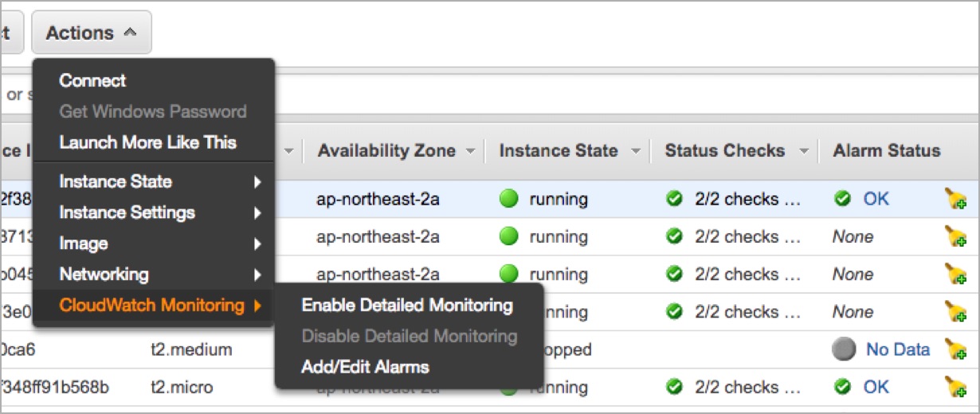Viewport: 980px width, 414px height.
Task: Click the OK alarm link in the t2.micro row
Action: click(876, 388)
